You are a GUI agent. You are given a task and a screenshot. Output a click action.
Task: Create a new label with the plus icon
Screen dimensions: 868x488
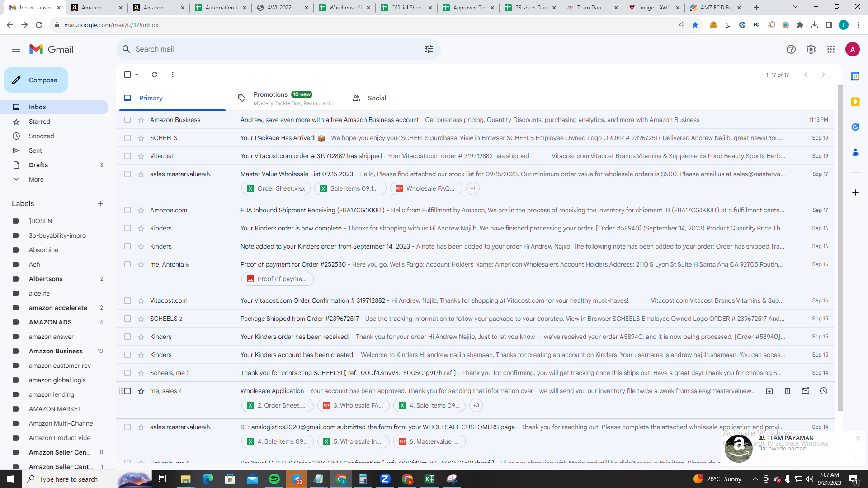click(100, 204)
